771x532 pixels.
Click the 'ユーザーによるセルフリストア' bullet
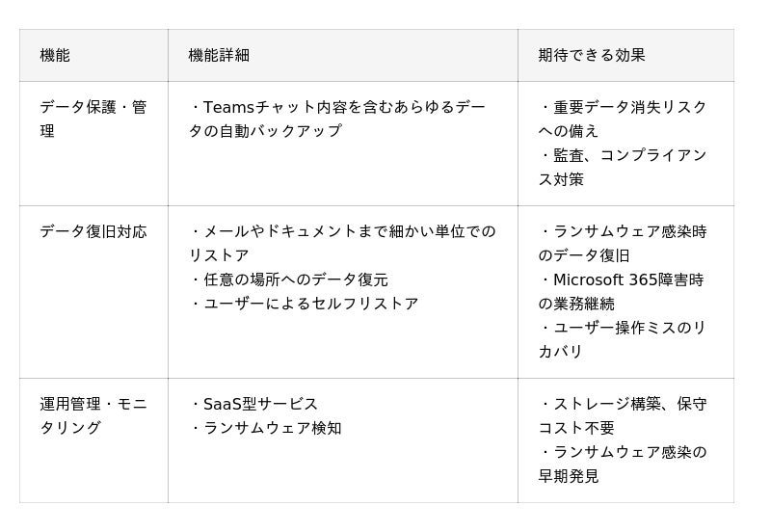305,304
